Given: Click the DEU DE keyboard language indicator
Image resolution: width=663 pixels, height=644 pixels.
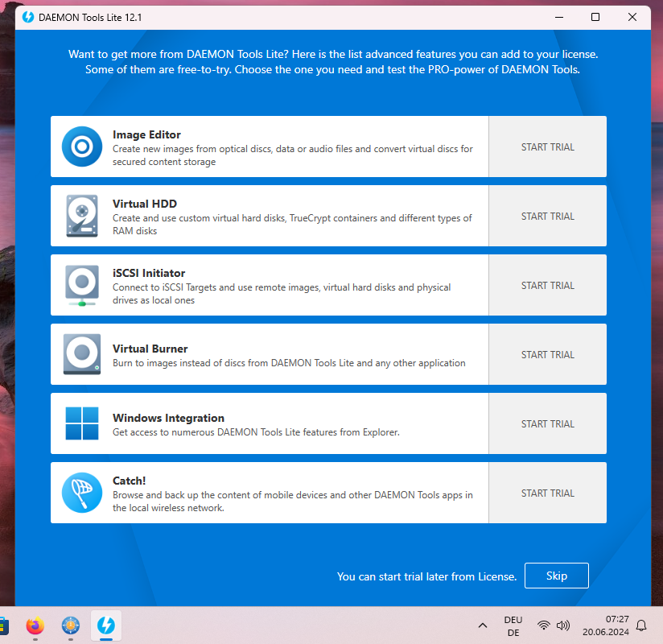Looking at the screenshot, I should pyautogui.click(x=513, y=625).
